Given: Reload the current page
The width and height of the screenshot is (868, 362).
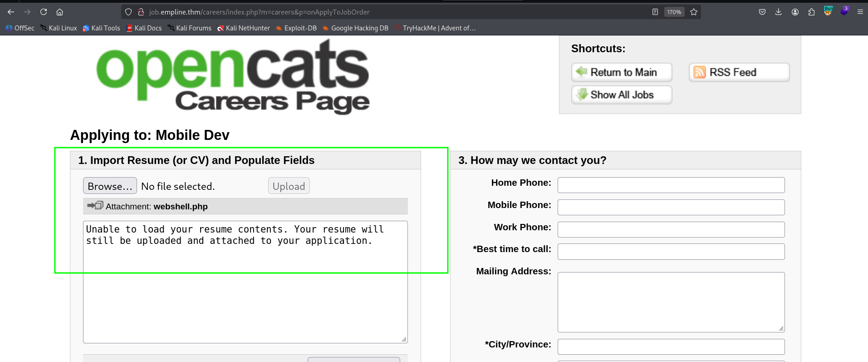Looking at the screenshot, I should pos(44,12).
